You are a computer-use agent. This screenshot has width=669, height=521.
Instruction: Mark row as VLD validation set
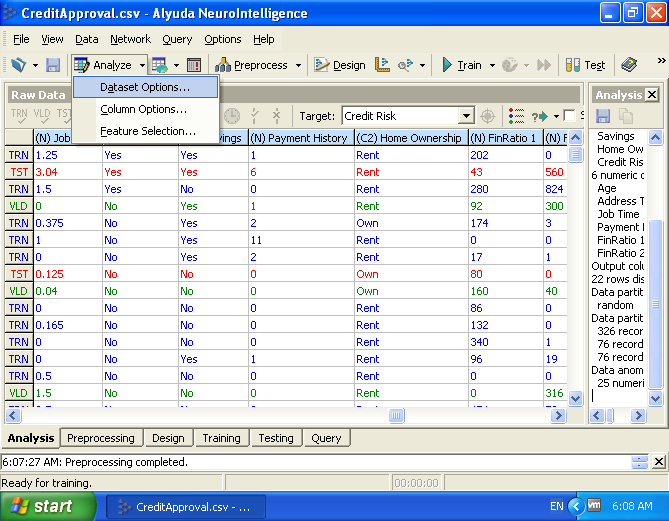(x=42, y=116)
